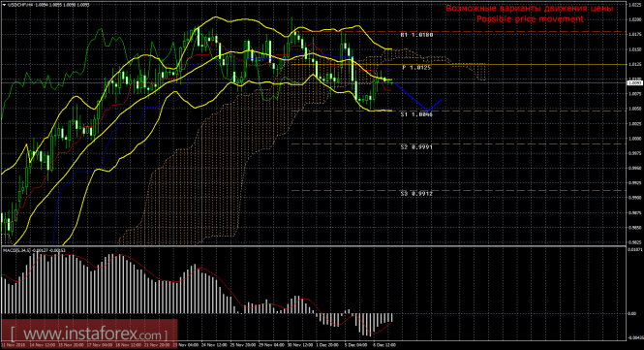Screen dimensions: 644x350
Task: Click the divider between price chart and MACD
Action: (313, 246)
